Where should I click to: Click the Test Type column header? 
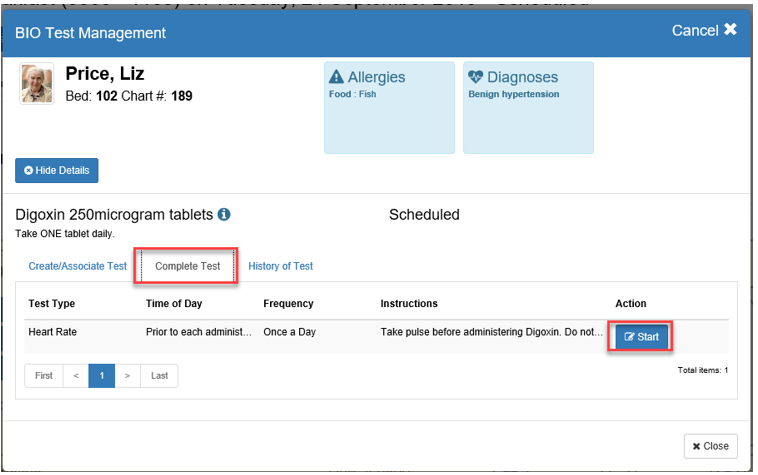tap(52, 303)
